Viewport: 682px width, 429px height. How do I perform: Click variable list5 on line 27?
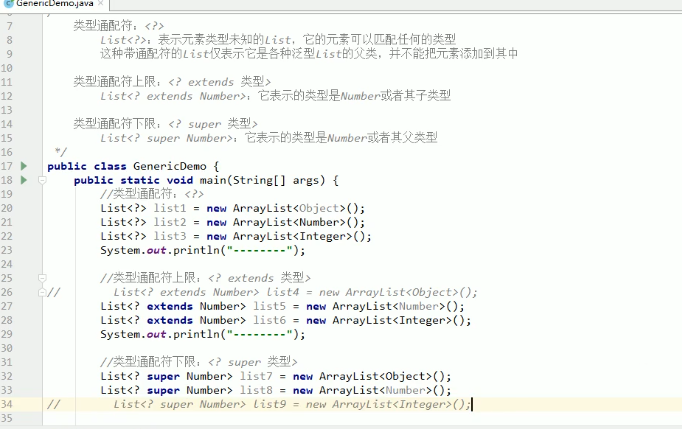coord(270,306)
